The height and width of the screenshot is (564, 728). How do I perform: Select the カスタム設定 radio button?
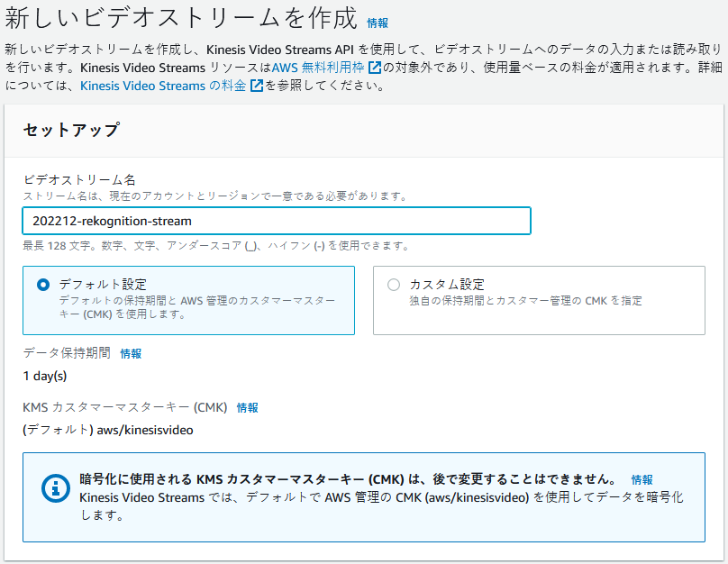point(394,285)
